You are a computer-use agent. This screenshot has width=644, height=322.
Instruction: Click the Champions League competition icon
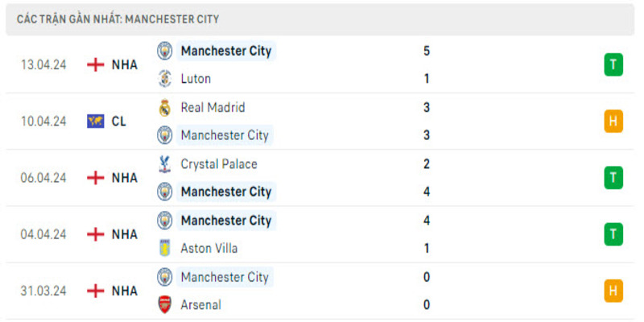[96, 122]
